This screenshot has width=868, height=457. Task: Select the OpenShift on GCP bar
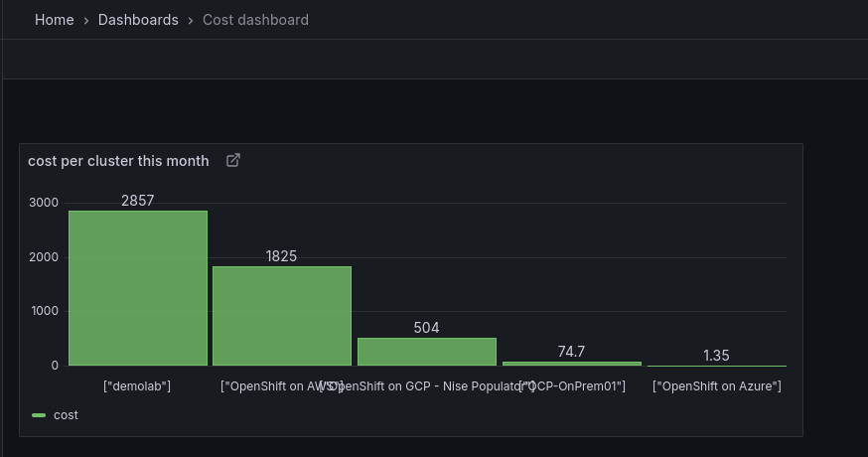point(427,352)
